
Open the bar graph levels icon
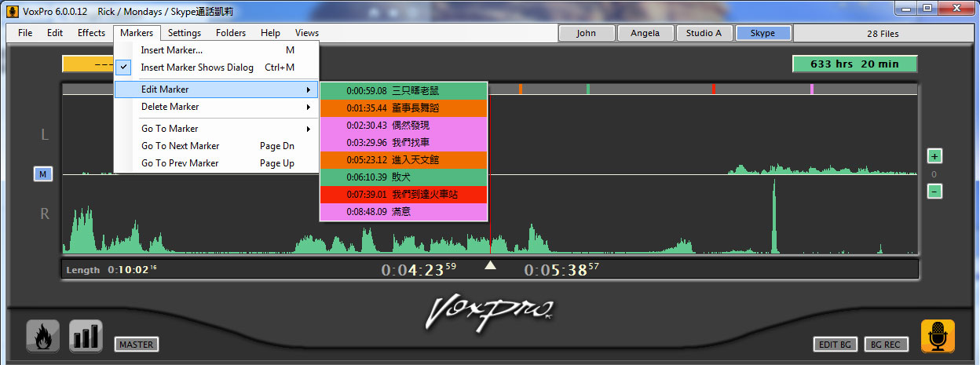86,336
